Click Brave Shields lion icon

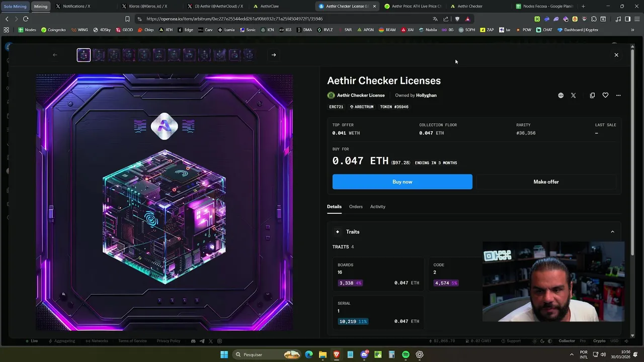pyautogui.click(x=457, y=19)
